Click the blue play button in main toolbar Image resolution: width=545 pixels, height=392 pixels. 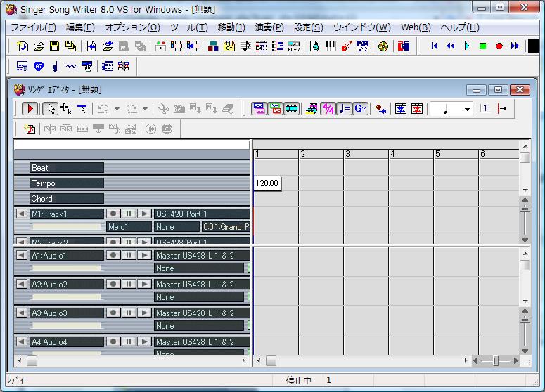467,46
